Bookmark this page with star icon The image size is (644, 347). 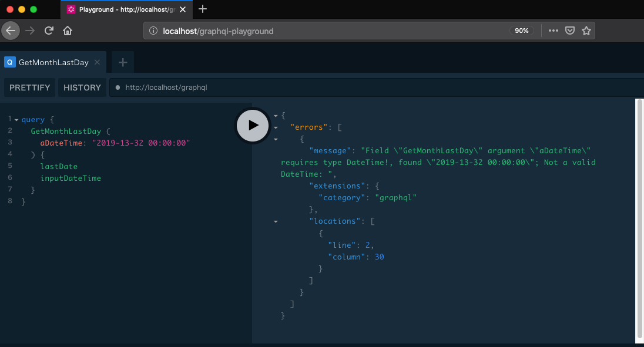point(586,31)
